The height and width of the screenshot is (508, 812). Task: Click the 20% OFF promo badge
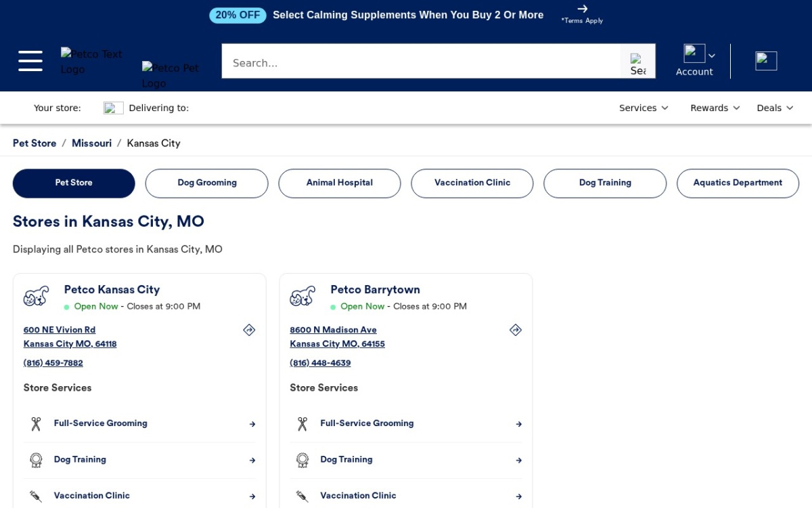point(238,15)
